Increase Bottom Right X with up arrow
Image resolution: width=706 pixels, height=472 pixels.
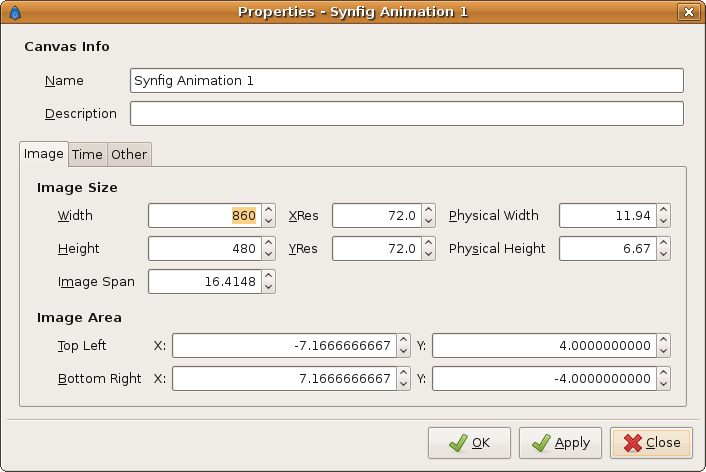pos(403,373)
